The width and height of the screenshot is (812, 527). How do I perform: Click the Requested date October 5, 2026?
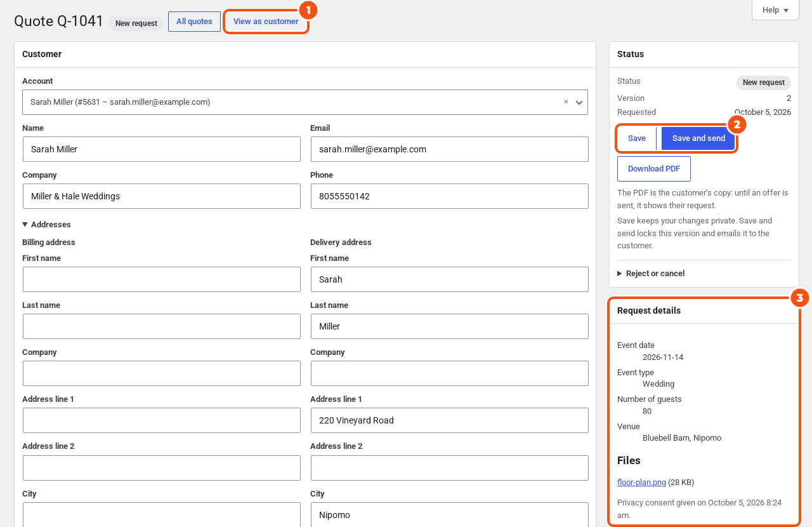tap(763, 112)
